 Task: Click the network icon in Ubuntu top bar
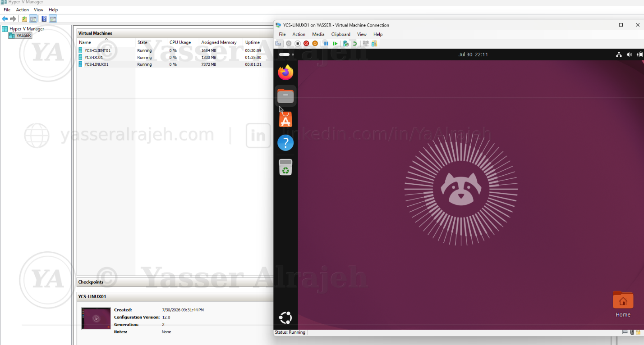(619, 54)
